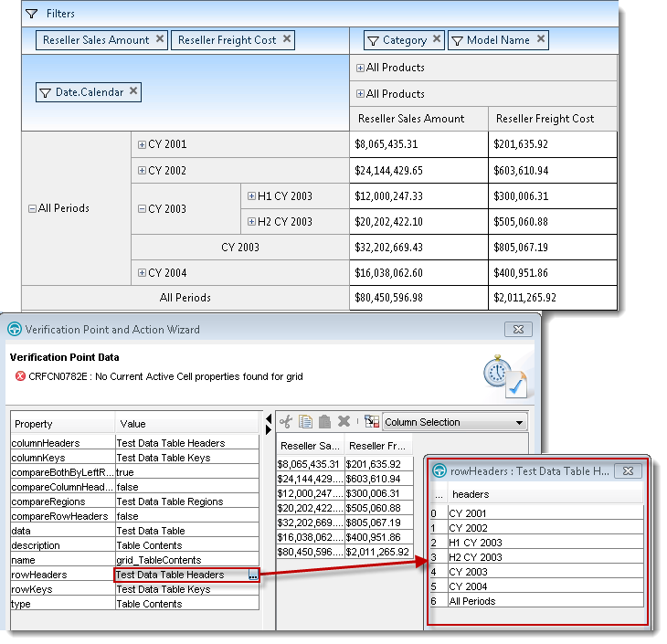Image resolution: width=667 pixels, height=644 pixels.
Task: Click the Paste clipboard icon
Action: (324, 422)
